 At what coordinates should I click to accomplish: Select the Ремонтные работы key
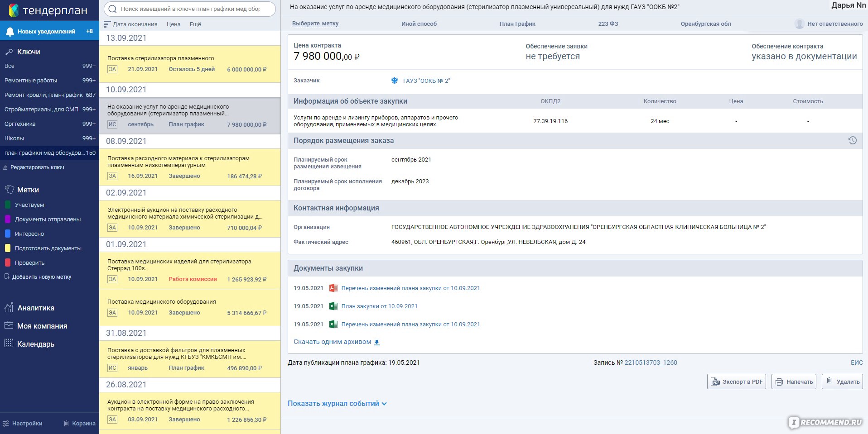pos(49,81)
